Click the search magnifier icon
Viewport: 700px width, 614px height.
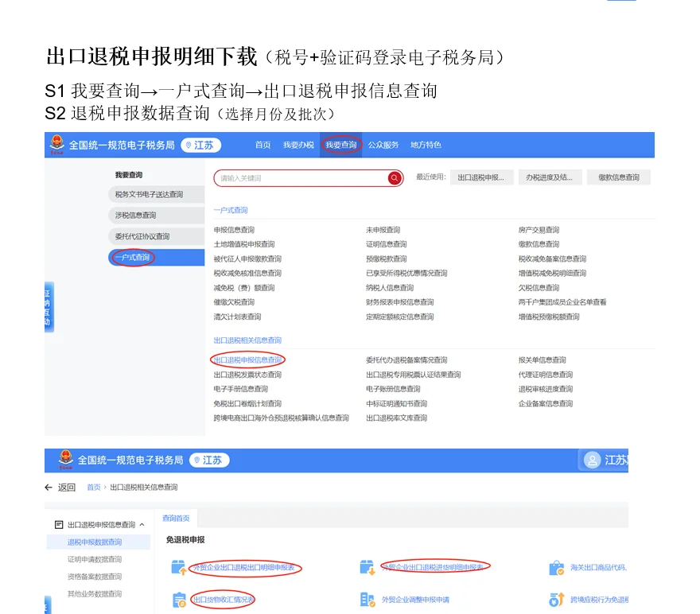tap(395, 178)
